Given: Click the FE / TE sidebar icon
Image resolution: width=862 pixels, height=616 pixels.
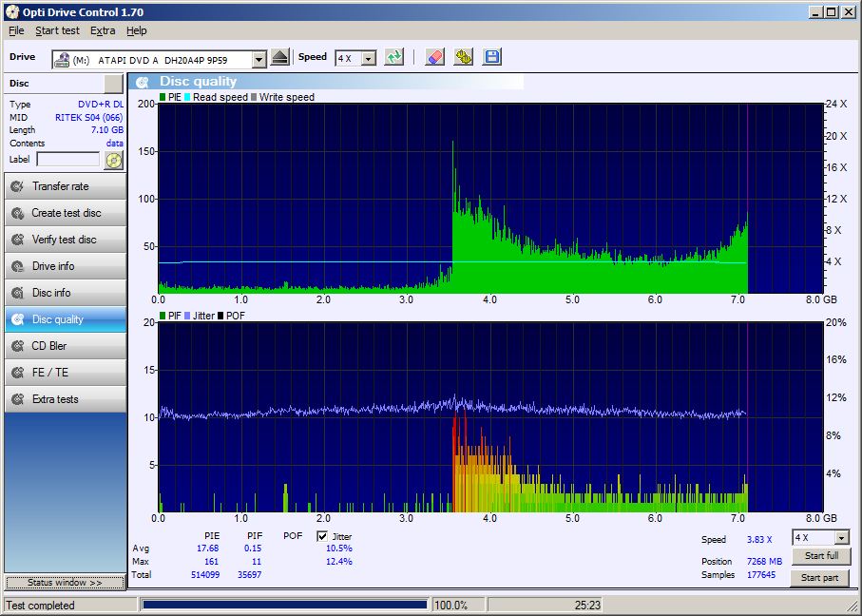Looking at the screenshot, I should tap(18, 373).
